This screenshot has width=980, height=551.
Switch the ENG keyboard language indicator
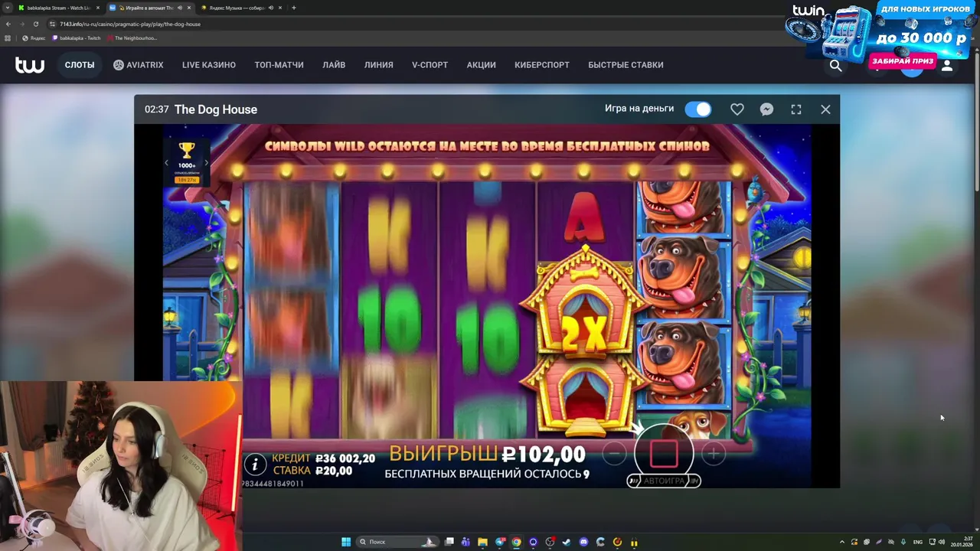pyautogui.click(x=918, y=542)
